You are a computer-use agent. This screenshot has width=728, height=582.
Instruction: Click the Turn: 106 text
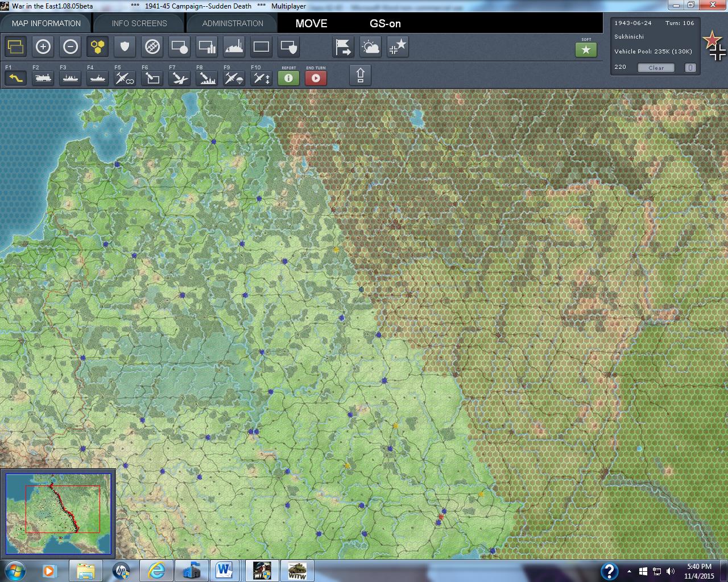click(x=680, y=23)
